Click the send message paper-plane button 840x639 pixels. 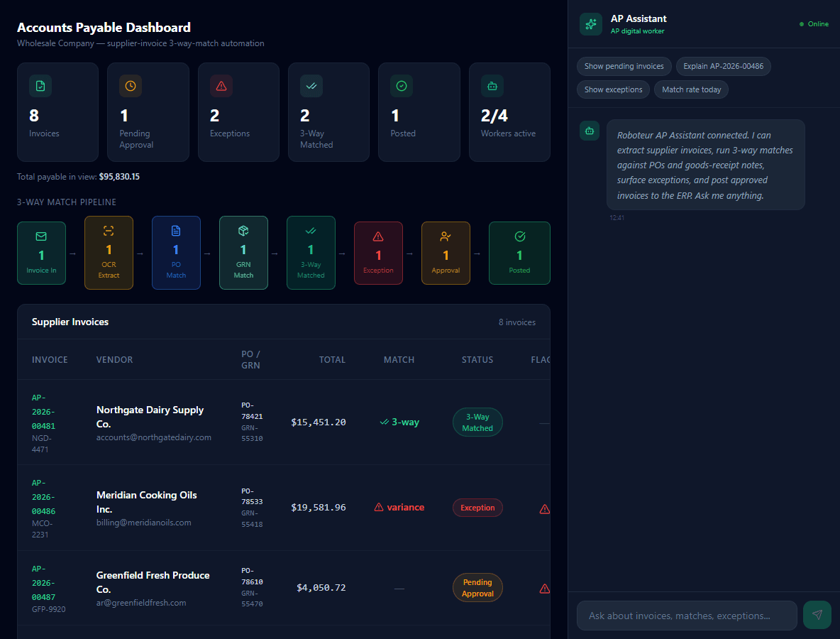pyautogui.click(x=817, y=615)
